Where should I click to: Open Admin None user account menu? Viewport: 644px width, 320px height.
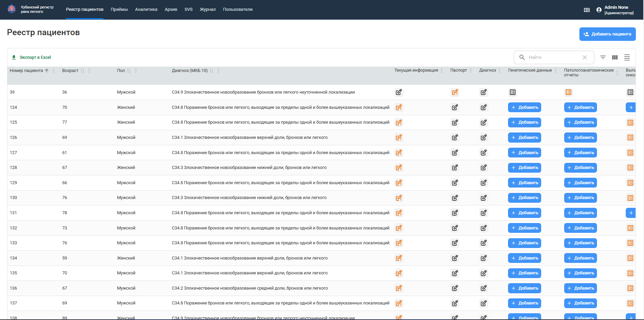click(x=615, y=10)
